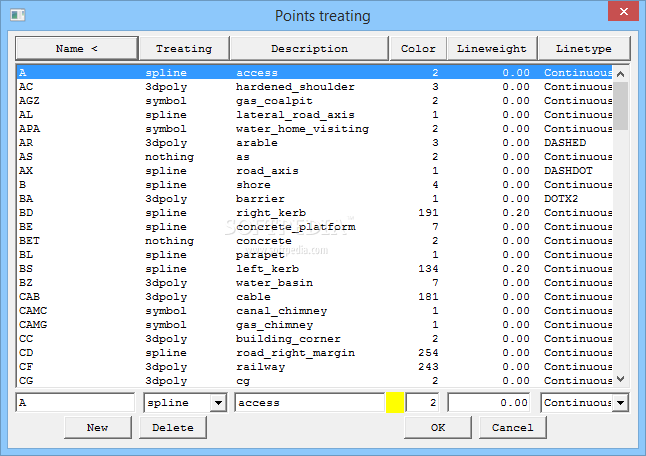Screen dimensions: 646x456
Task: Click the application icon in the title bar
Action: (x=18, y=15)
